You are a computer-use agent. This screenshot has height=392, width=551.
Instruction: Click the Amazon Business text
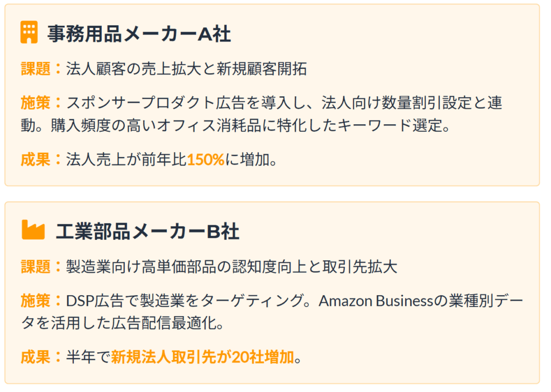click(376, 301)
